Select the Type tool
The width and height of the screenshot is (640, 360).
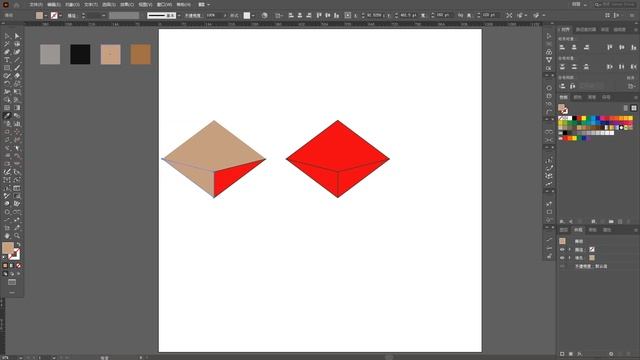click(7, 60)
